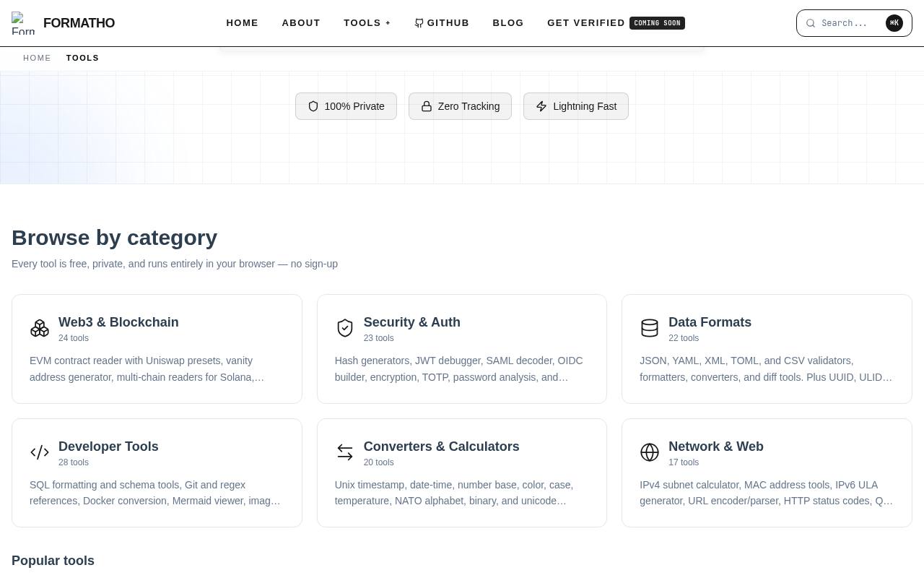
Task: Click the Developer Tools code icon
Action: pyautogui.click(x=40, y=452)
